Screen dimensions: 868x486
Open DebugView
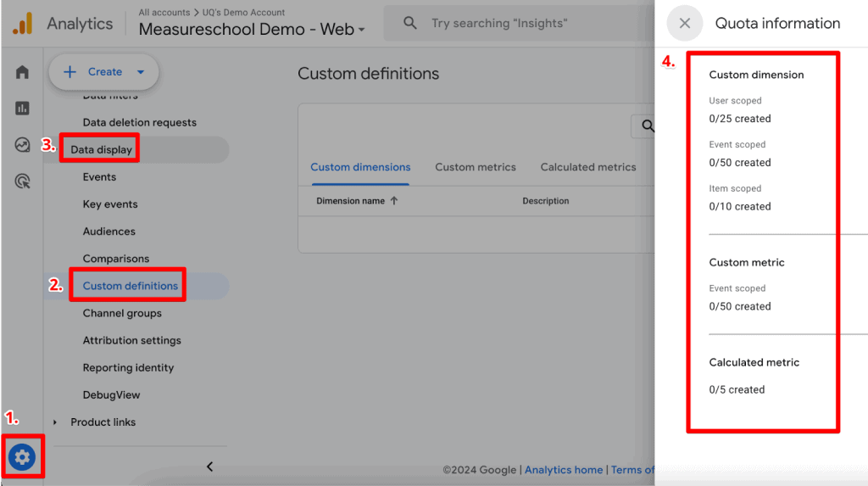(x=111, y=394)
